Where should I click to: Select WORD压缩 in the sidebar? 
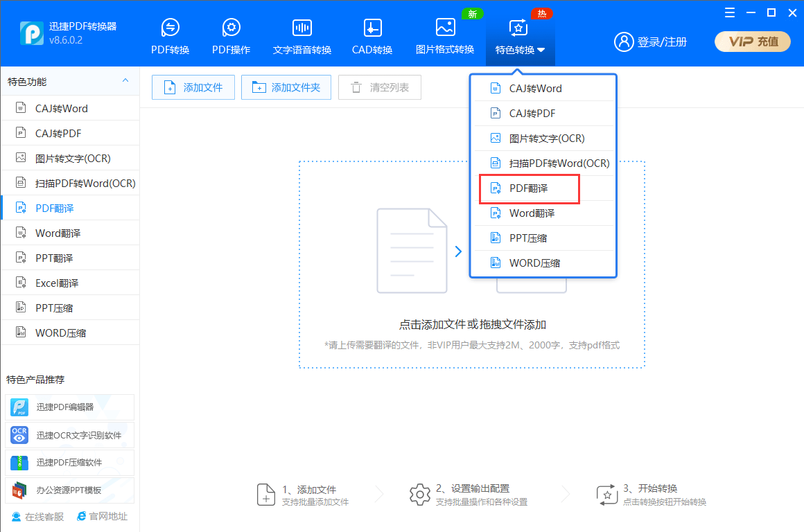70,332
